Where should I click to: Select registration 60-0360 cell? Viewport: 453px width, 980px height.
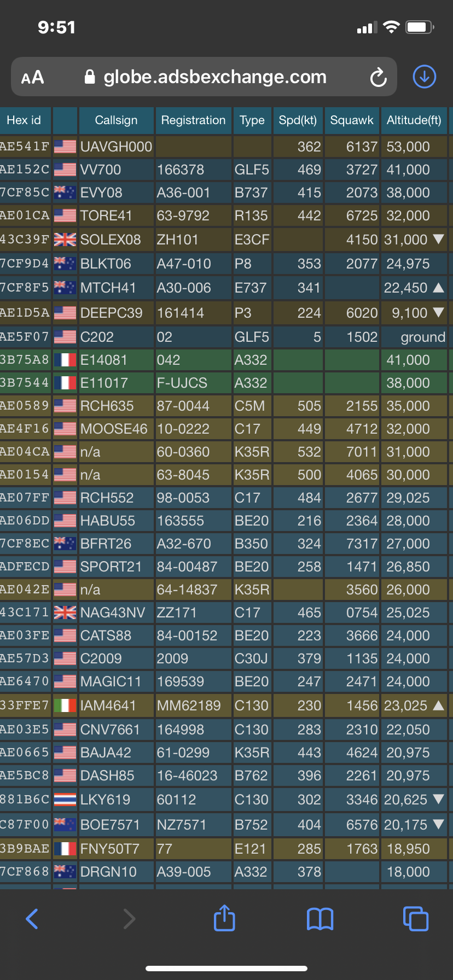(x=193, y=452)
